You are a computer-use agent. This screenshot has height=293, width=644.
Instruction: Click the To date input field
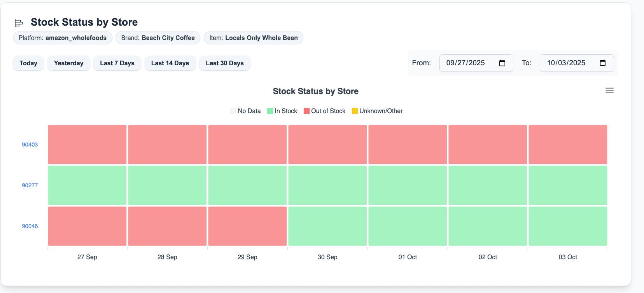tap(567, 63)
